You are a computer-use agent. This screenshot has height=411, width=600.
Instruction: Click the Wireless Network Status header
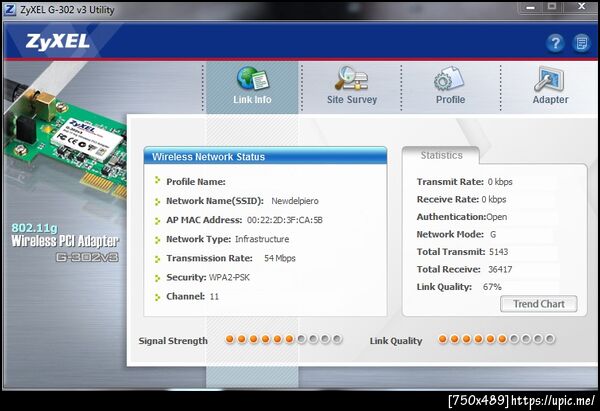265,157
